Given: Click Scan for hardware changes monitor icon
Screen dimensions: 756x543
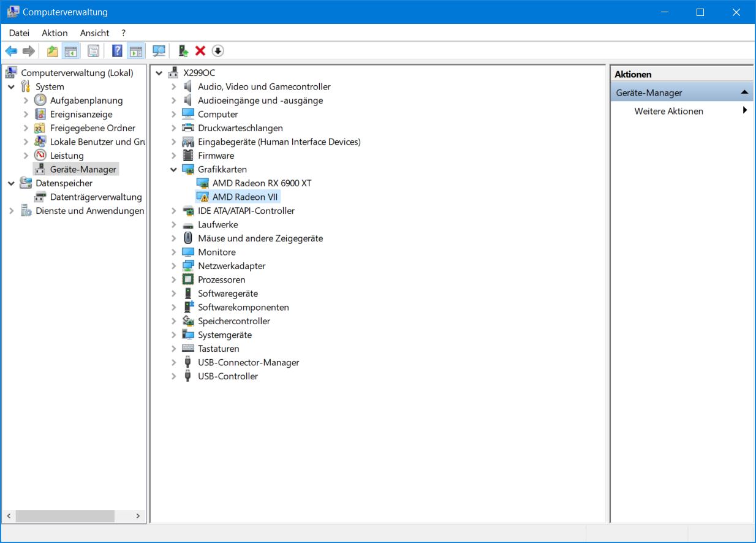Looking at the screenshot, I should (x=159, y=51).
